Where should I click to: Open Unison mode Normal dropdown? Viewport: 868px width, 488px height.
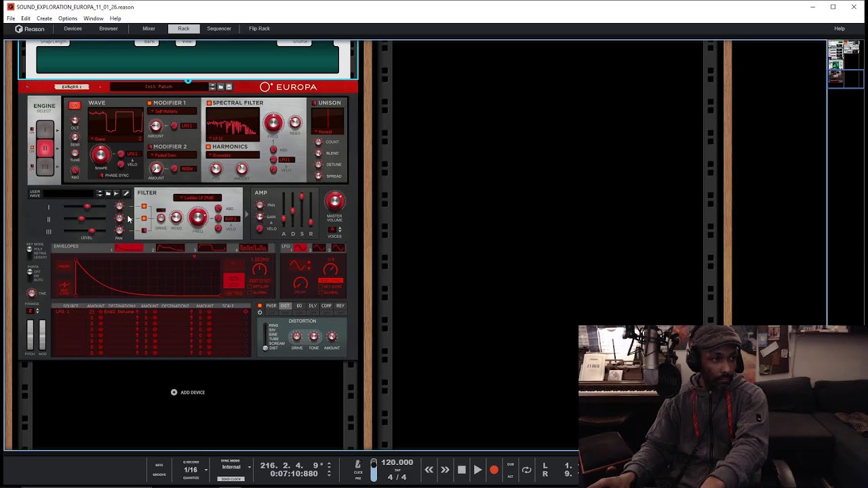(x=327, y=131)
